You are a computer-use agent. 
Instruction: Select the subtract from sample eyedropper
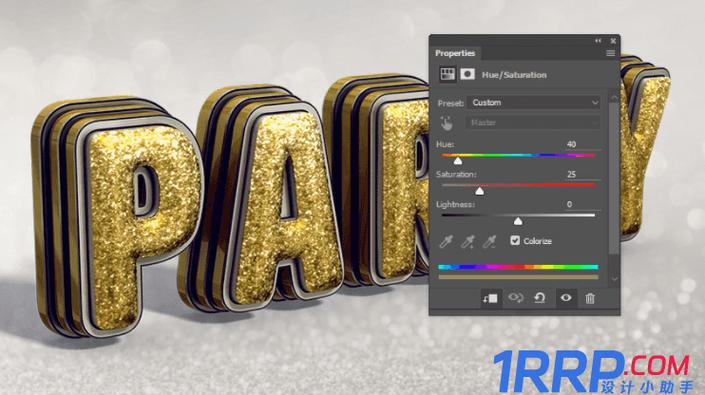coord(489,241)
